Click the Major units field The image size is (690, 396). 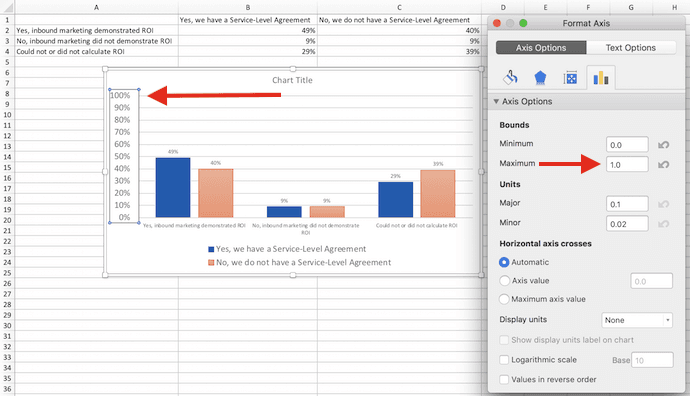click(627, 204)
